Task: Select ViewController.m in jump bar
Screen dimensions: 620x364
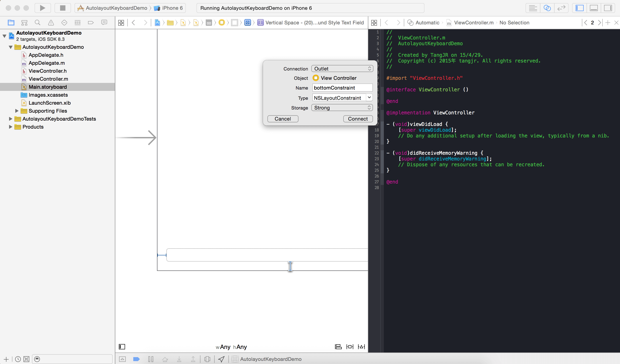Action: (x=473, y=23)
